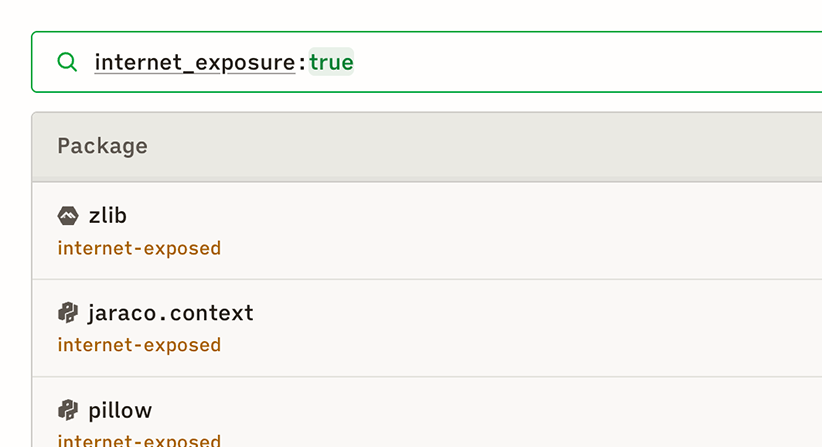The image size is (822, 447).
Task: Click the Python icon beside pillow
Action: coord(68,410)
